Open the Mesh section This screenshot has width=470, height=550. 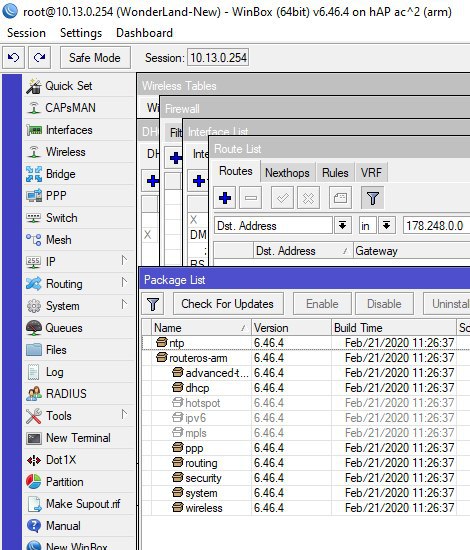tap(79, 240)
